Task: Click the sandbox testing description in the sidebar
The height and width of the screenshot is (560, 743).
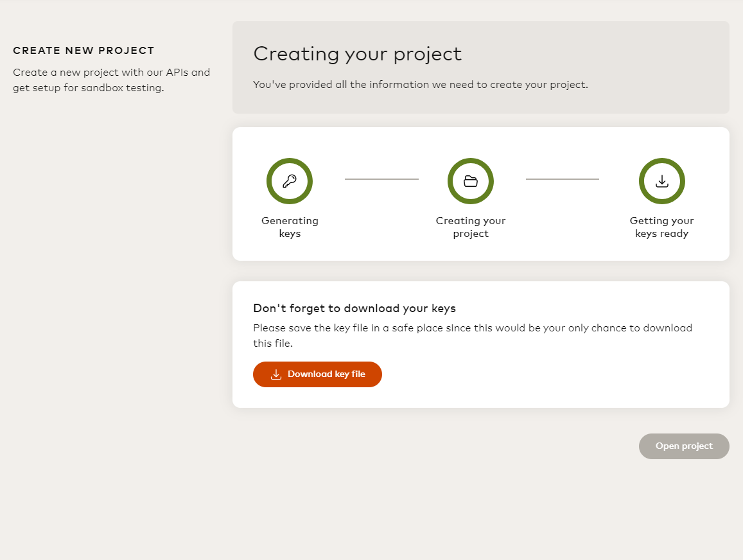Action: tap(111, 80)
